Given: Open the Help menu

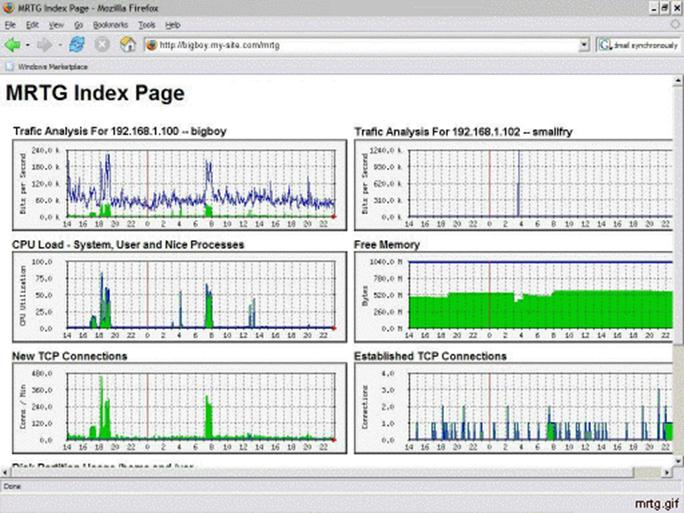Looking at the screenshot, I should [x=173, y=25].
